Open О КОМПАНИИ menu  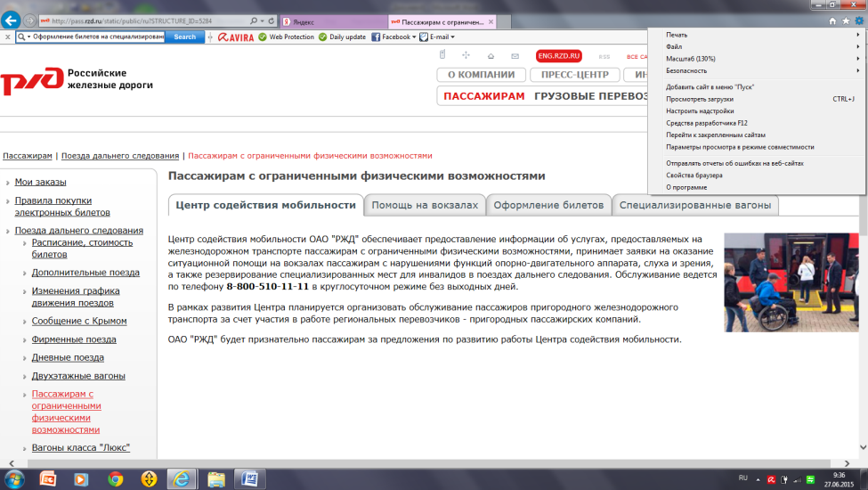481,75
